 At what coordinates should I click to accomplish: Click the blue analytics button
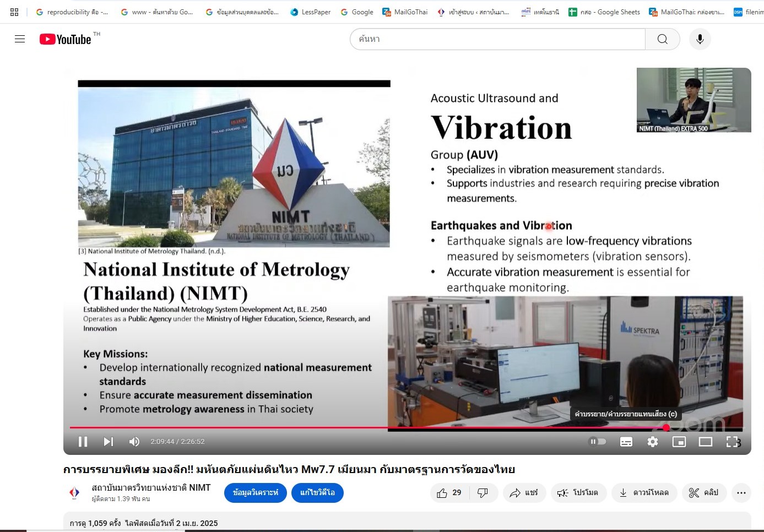[256, 493]
